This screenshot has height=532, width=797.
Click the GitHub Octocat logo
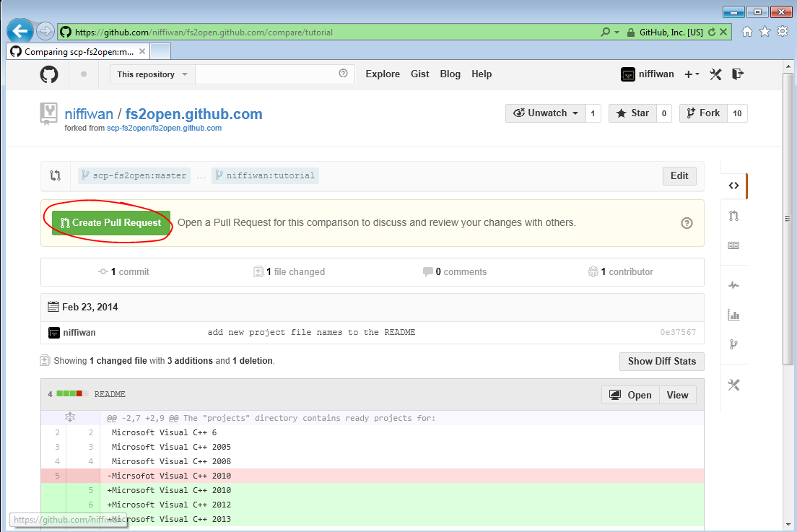tap(49, 74)
